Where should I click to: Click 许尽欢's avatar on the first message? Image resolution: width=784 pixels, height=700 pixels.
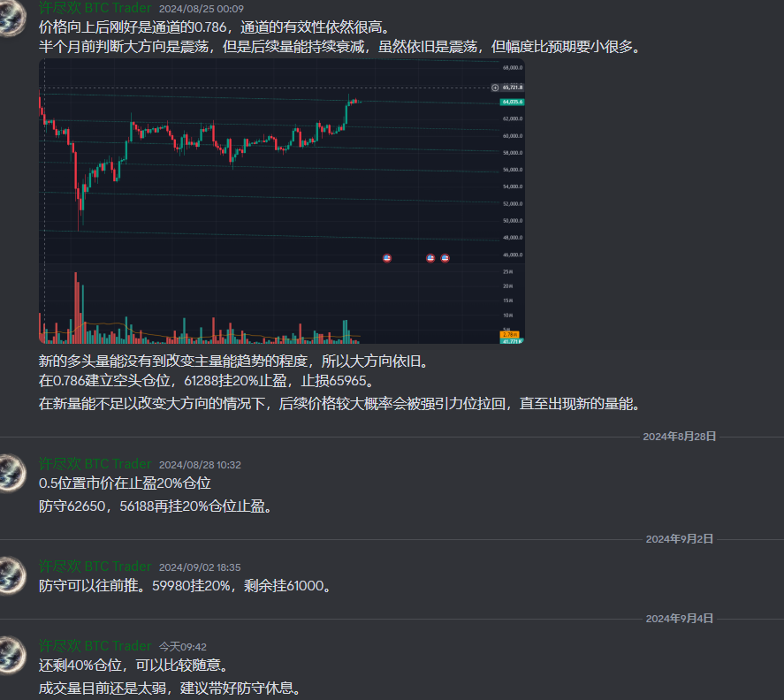pos(11,19)
